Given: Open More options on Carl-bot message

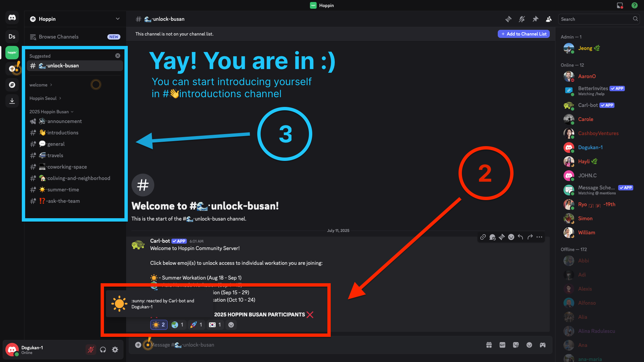Looking at the screenshot, I should pos(539,237).
